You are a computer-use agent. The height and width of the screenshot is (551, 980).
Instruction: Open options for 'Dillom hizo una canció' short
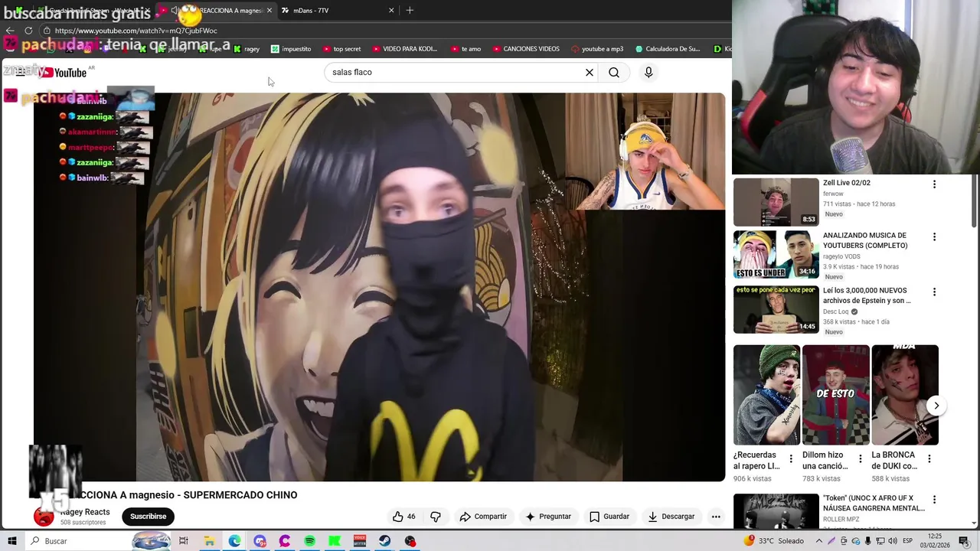(860, 459)
